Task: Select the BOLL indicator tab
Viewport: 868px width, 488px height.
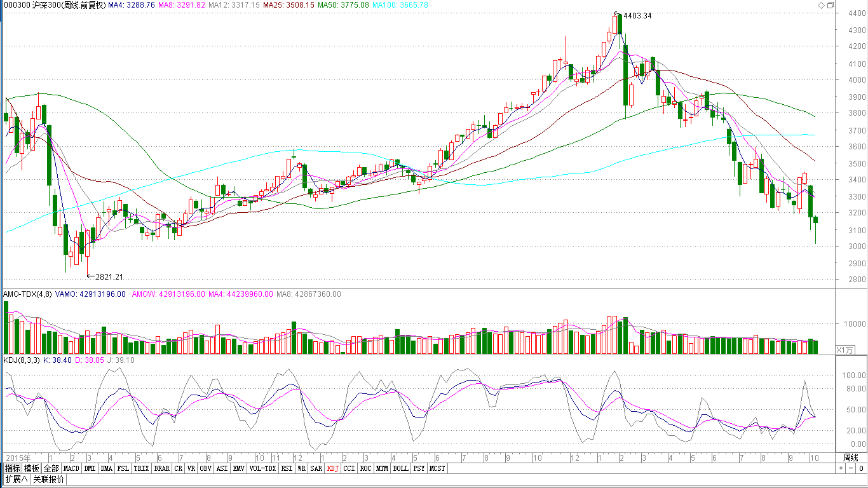Action: pos(400,468)
